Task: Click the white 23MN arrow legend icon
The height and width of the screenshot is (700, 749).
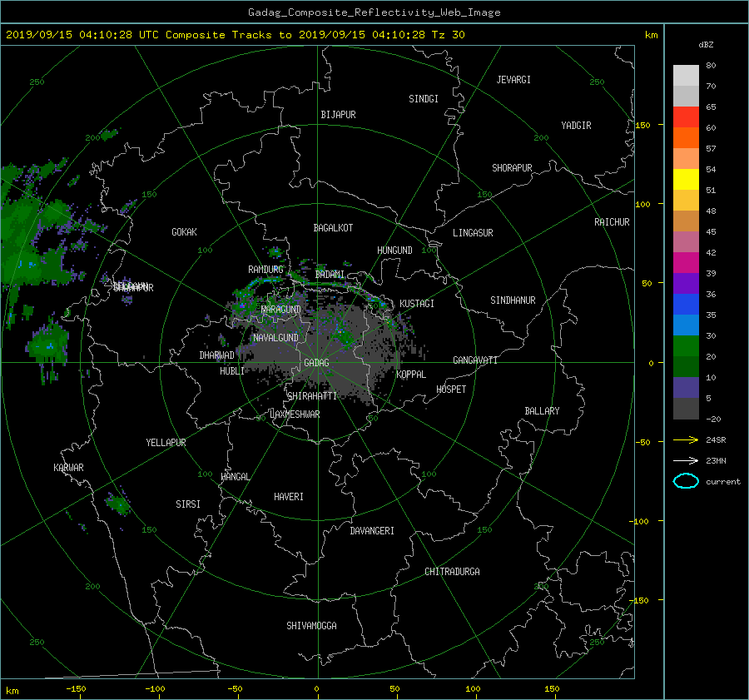Action: [x=686, y=460]
